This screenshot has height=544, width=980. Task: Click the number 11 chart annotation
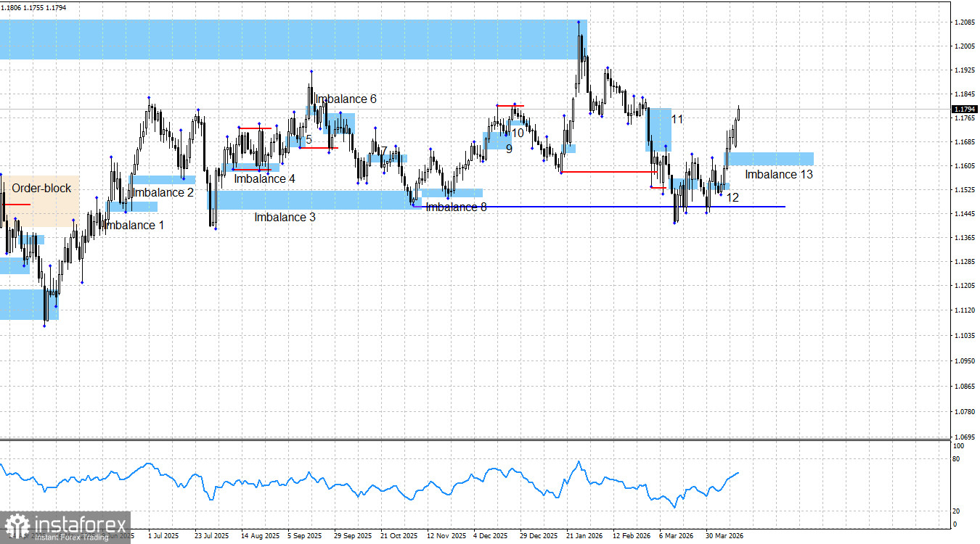click(677, 119)
